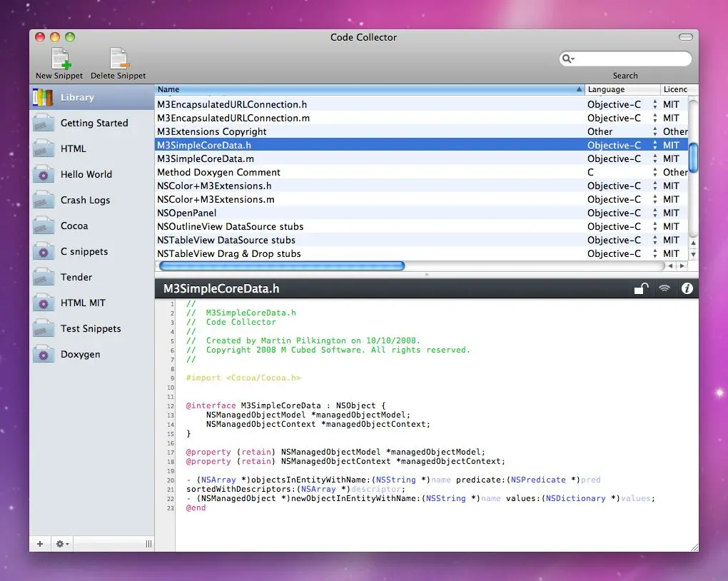The height and width of the screenshot is (581, 728).
Task: Open the Doxygen smart group
Action: coord(92,354)
